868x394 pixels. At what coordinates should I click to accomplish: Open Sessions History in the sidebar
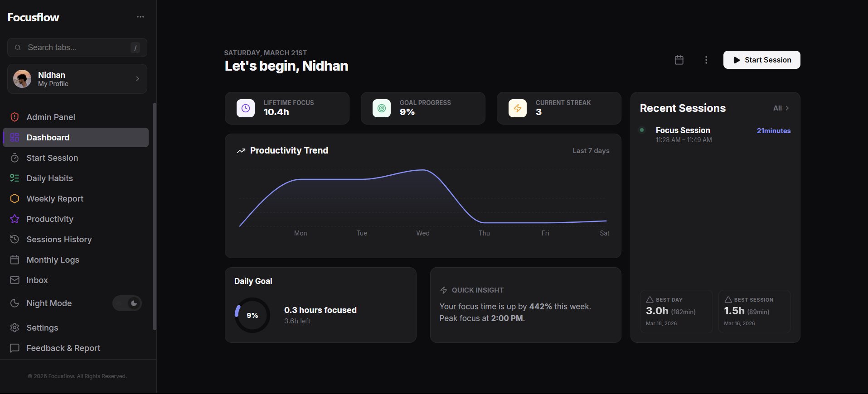click(x=59, y=240)
